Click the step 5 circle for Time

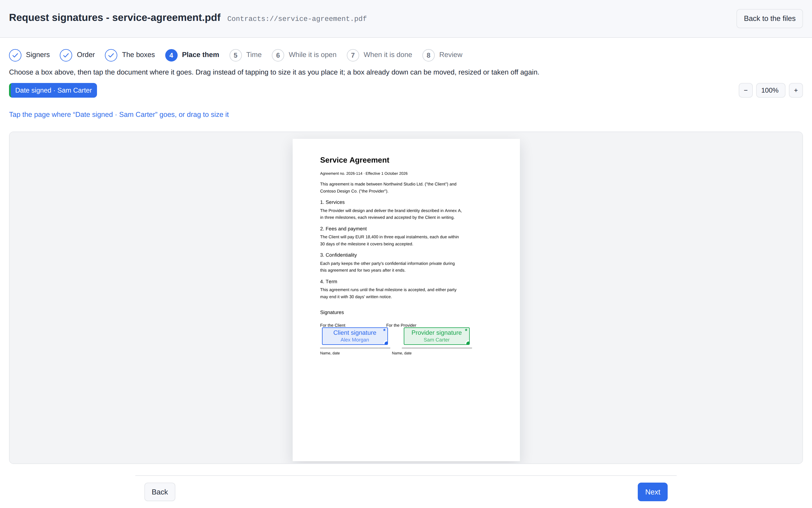(235, 55)
